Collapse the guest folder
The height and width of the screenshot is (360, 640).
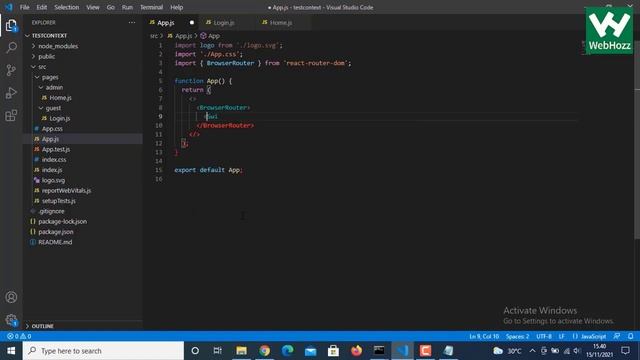tap(41, 108)
